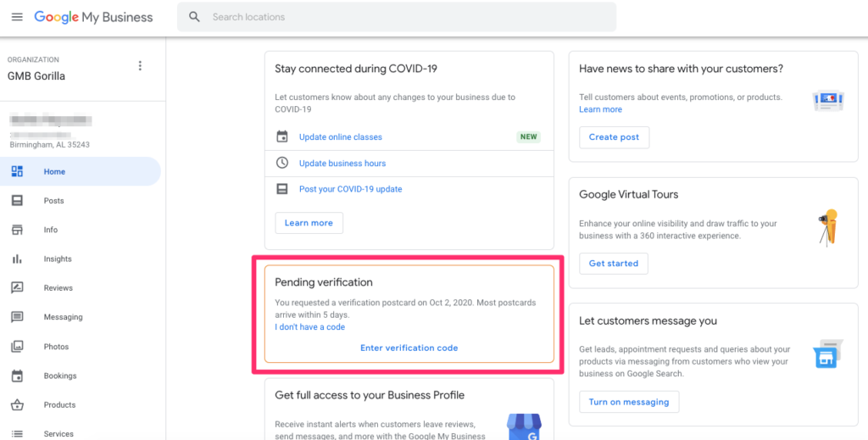
Task: Click Learn more button in COVID-19 card
Action: pyautogui.click(x=309, y=222)
